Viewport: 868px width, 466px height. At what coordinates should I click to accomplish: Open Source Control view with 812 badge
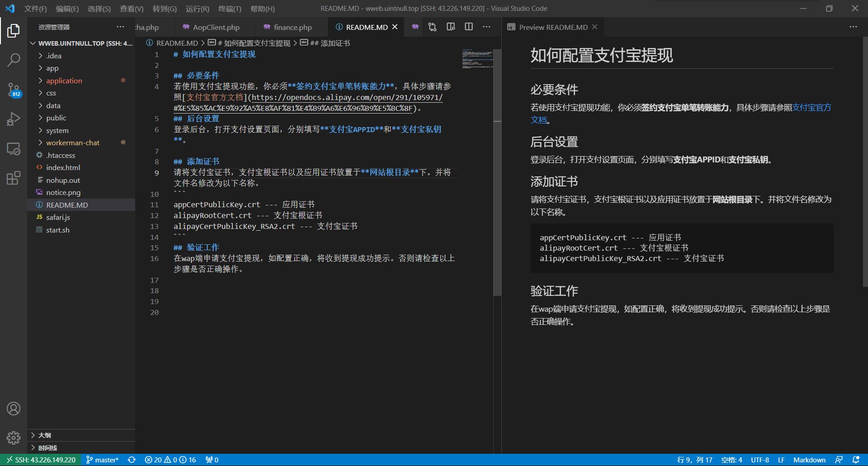click(x=14, y=90)
